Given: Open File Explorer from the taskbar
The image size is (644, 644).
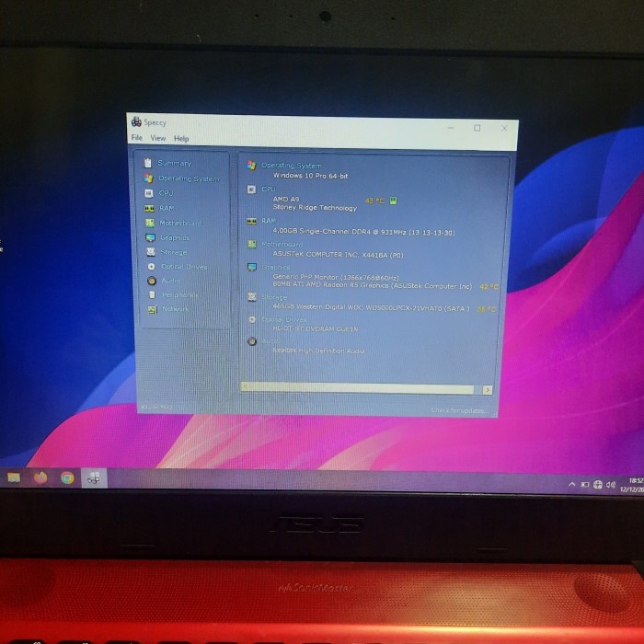Looking at the screenshot, I should (14, 477).
